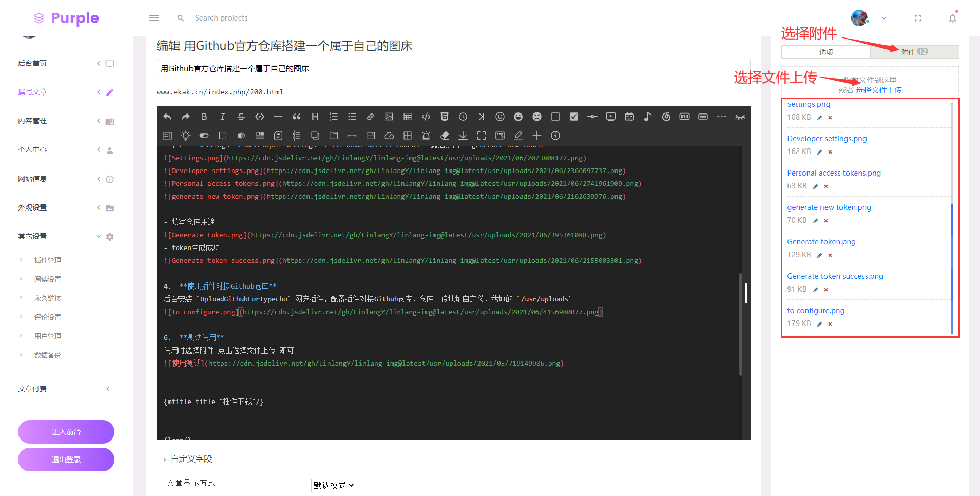Expand the 文章付费 sidebar menu
This screenshot has height=496, width=980.
(x=66, y=389)
